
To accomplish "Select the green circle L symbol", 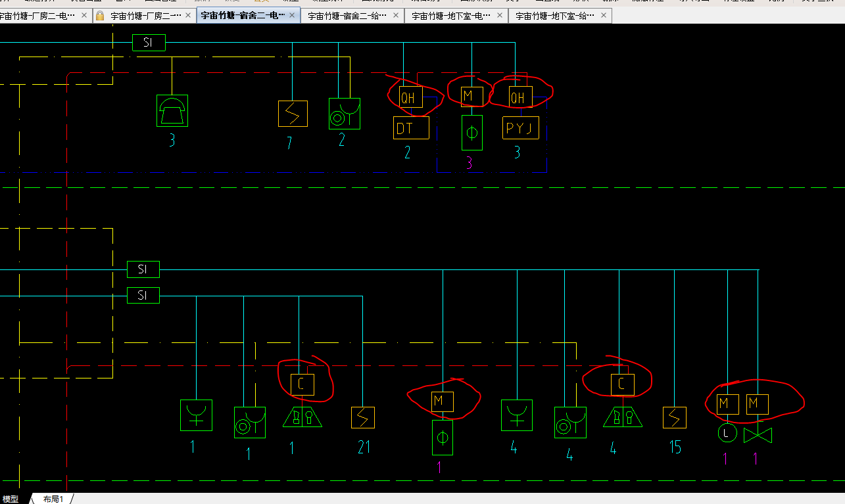I will point(727,433).
